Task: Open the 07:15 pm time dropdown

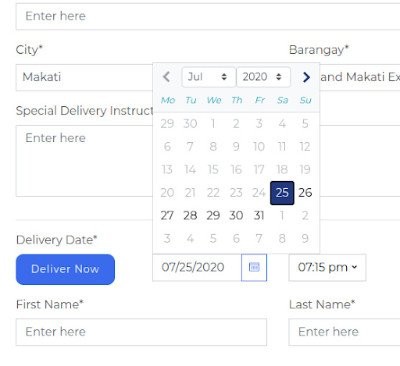Action: point(327,267)
